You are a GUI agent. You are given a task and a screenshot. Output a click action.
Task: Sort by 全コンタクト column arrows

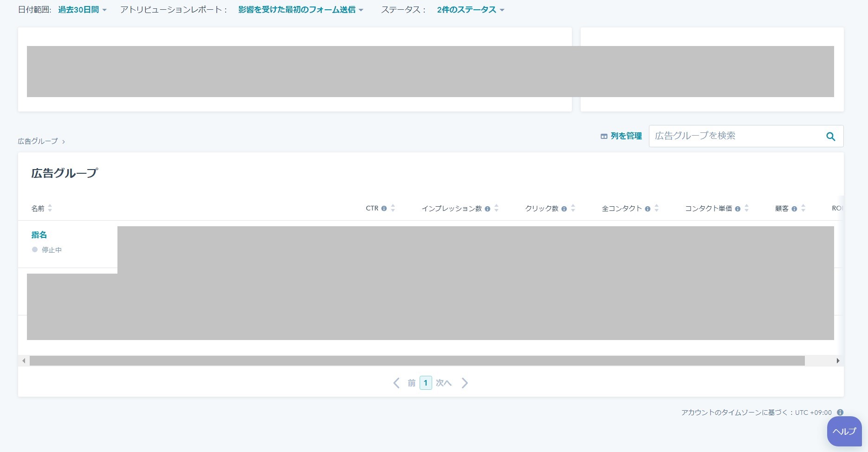click(x=656, y=209)
